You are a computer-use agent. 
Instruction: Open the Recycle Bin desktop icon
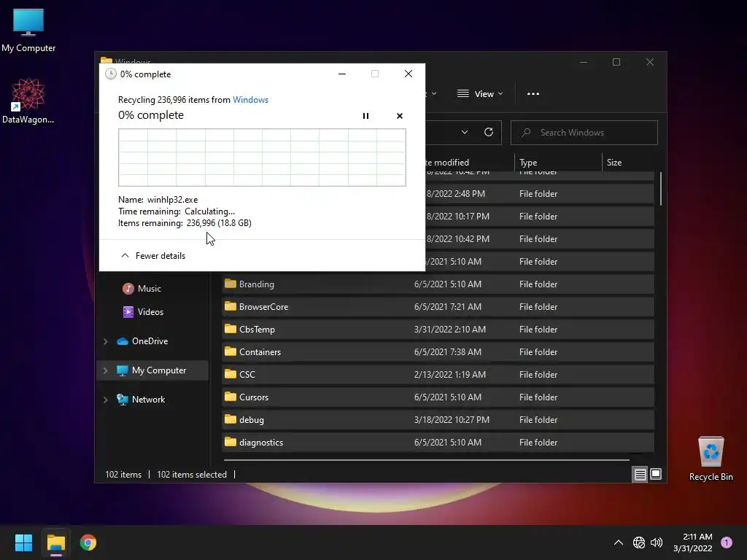(711, 459)
